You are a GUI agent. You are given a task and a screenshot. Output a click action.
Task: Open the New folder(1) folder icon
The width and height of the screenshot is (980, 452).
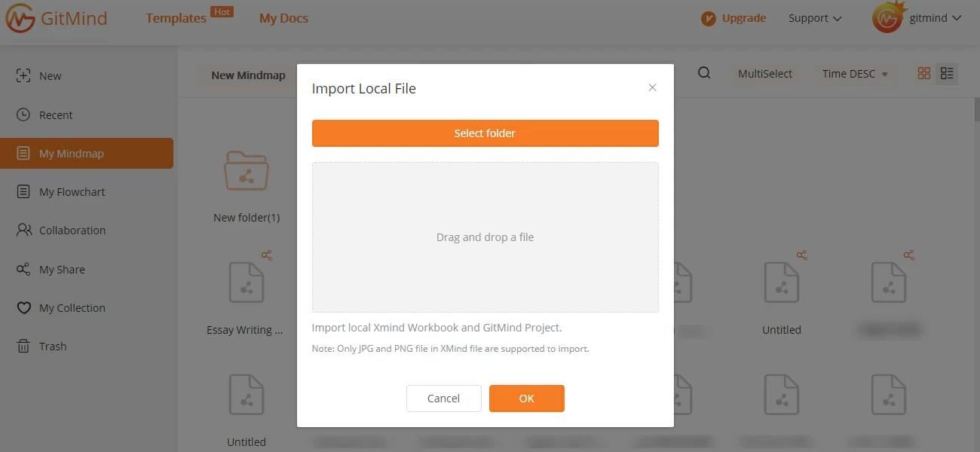pyautogui.click(x=247, y=170)
